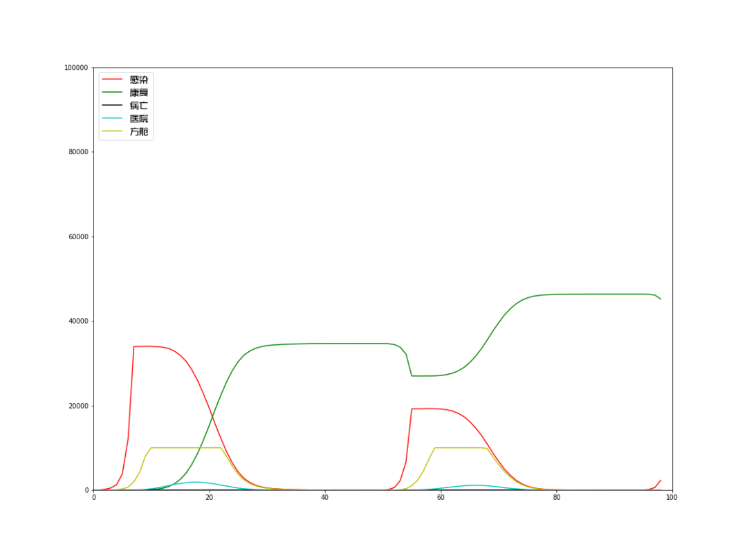Click the 0 tick label on the y-axis
The height and width of the screenshot is (560, 747).
pyautogui.click(x=86, y=490)
